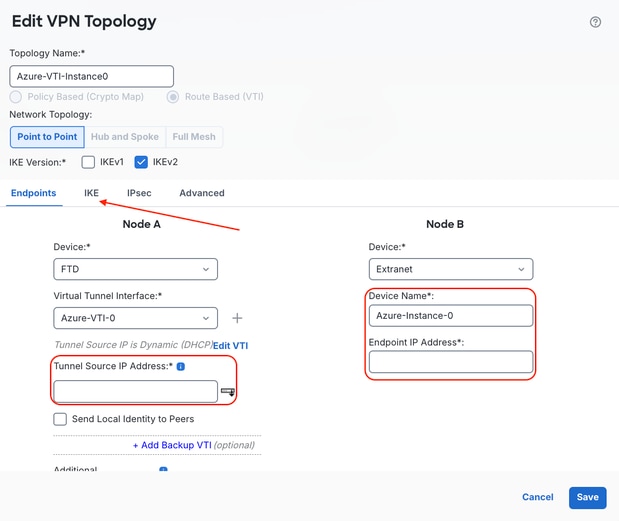The image size is (619, 521).
Task: Click the plus icon beside Virtual Tunnel Interface
Action: pyautogui.click(x=237, y=318)
